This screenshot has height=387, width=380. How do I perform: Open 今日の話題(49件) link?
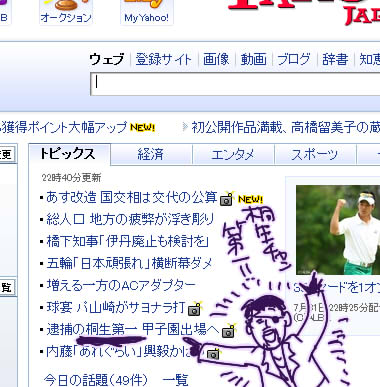[95, 380]
